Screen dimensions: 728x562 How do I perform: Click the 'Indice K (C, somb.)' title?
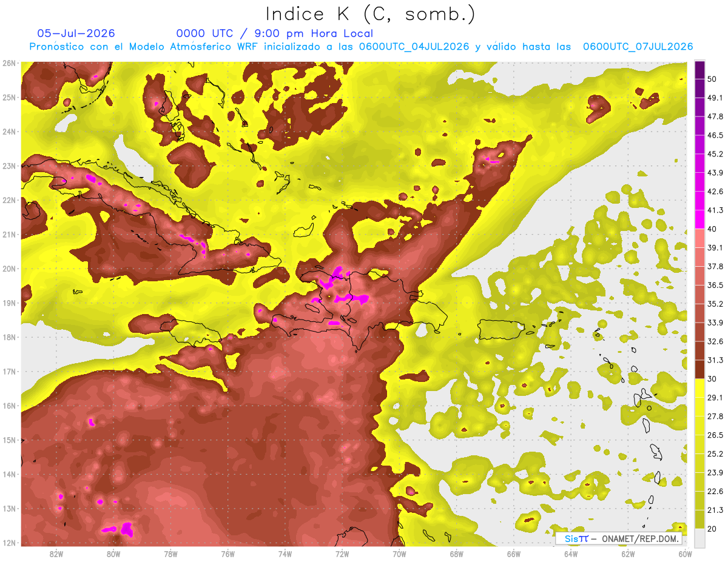coord(370,14)
